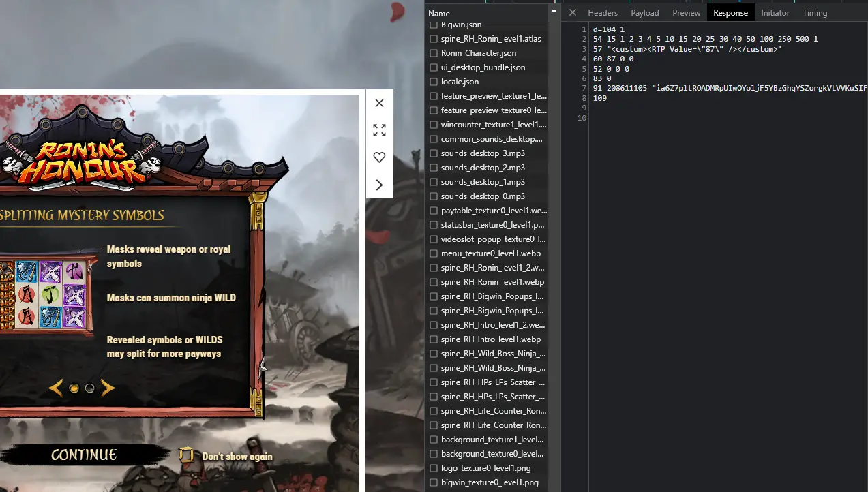Click file icon beside statusbar_texture0_level1 request
Viewport: 868px width, 492px height.
(x=434, y=225)
